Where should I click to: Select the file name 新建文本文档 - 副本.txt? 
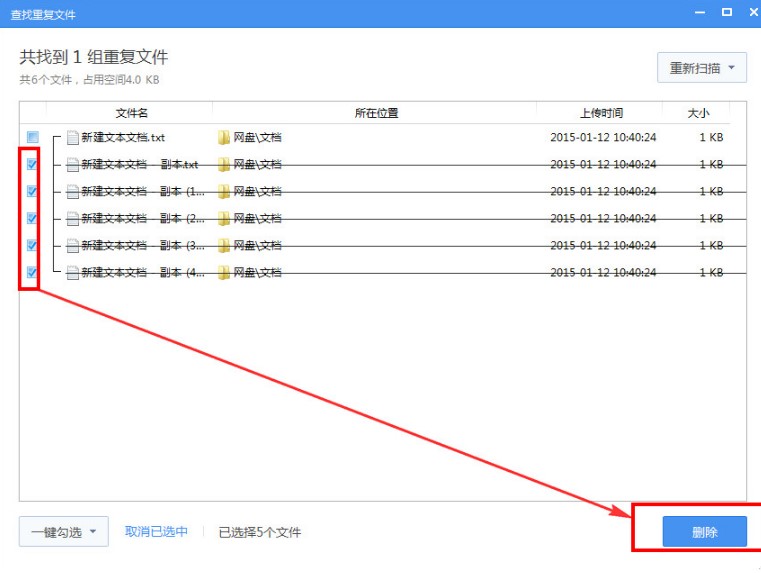point(140,165)
